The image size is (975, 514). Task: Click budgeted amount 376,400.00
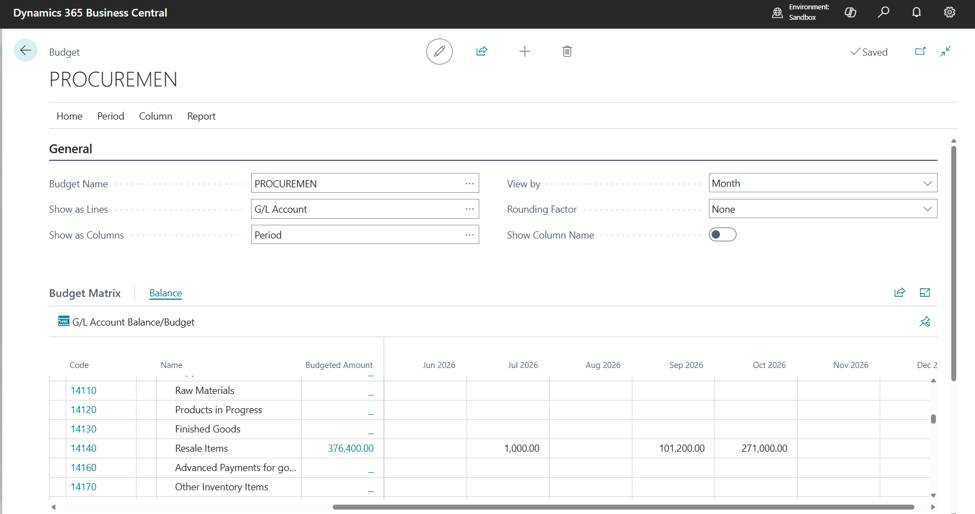click(351, 448)
